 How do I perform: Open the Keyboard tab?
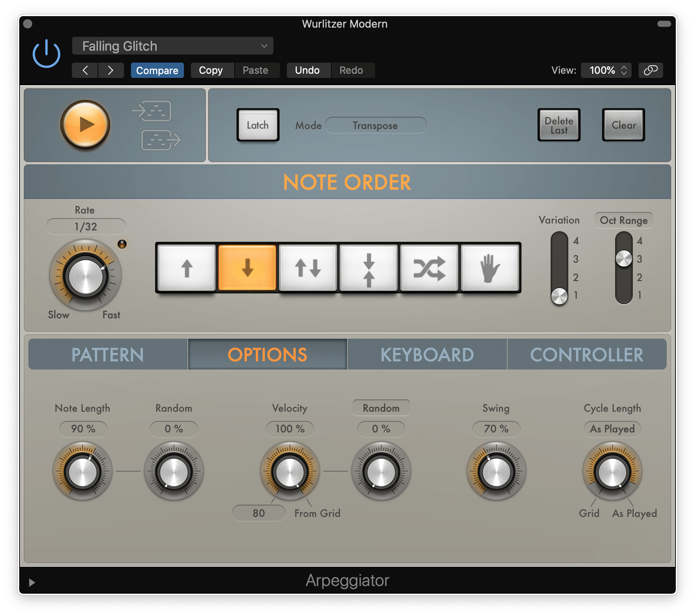tap(427, 354)
